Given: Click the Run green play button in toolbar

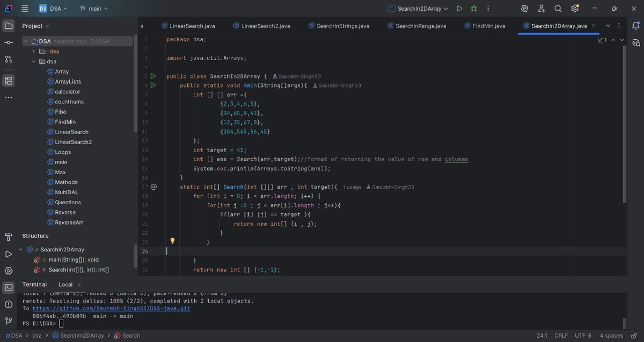Looking at the screenshot, I should point(459,9).
